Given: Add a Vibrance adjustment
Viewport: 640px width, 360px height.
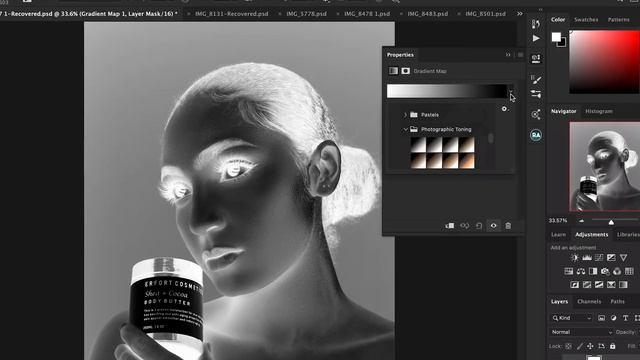Looking at the screenshot, I should (623, 258).
